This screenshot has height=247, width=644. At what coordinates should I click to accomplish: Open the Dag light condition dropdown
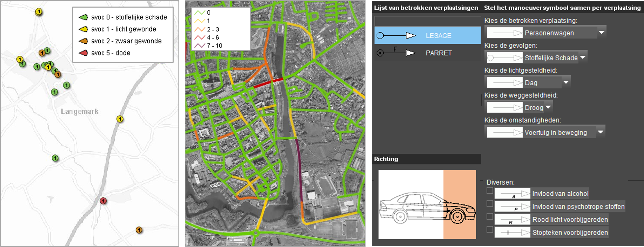(566, 82)
